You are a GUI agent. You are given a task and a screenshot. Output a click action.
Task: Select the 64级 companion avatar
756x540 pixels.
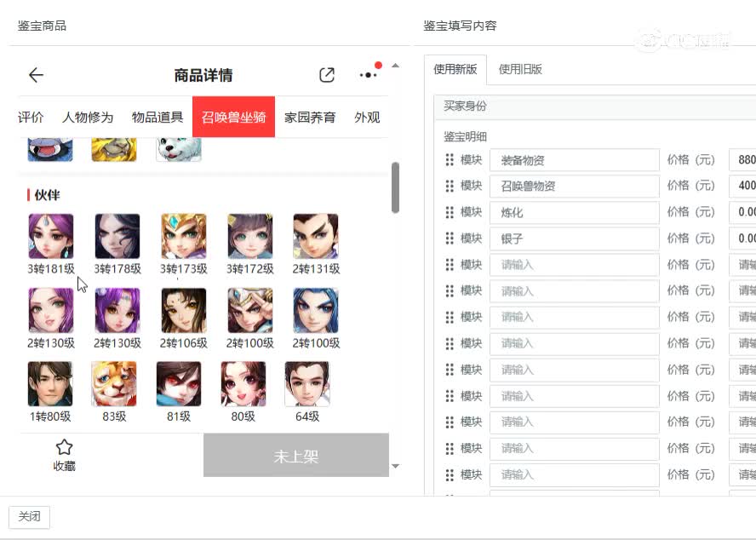[307, 384]
